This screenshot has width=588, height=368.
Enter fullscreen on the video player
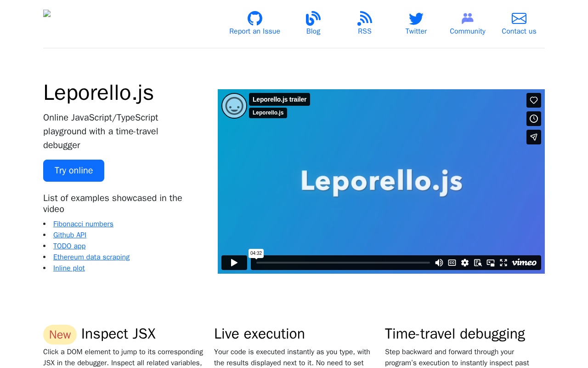pos(503,263)
